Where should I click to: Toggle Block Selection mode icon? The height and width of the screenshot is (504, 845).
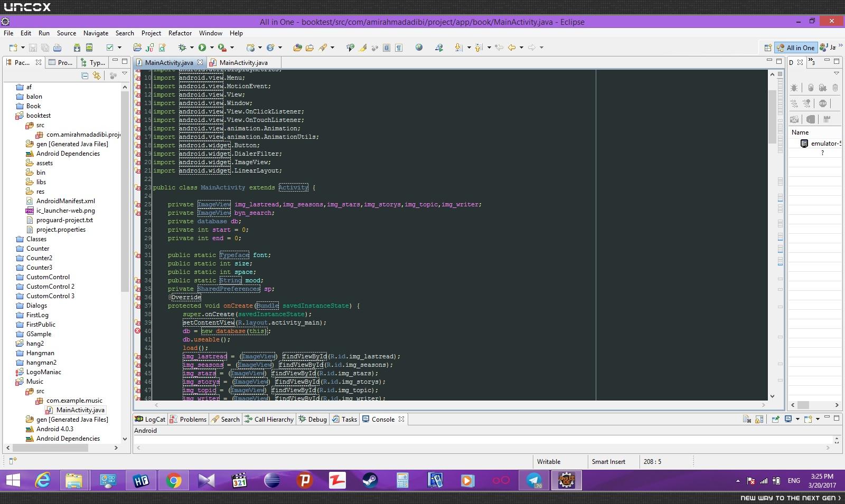(387, 47)
